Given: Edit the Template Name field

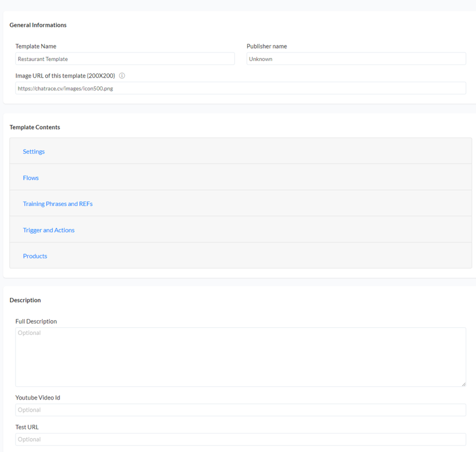Looking at the screenshot, I should (x=125, y=59).
